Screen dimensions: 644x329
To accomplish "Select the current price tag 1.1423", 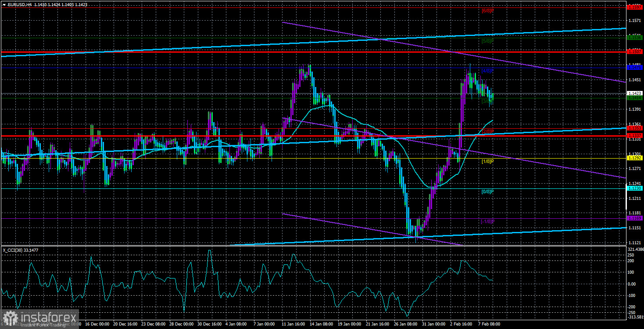I will (635, 93).
